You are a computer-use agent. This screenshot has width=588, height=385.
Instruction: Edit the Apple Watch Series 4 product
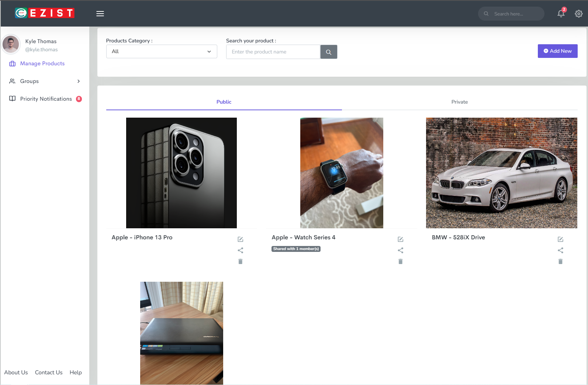[x=401, y=239]
